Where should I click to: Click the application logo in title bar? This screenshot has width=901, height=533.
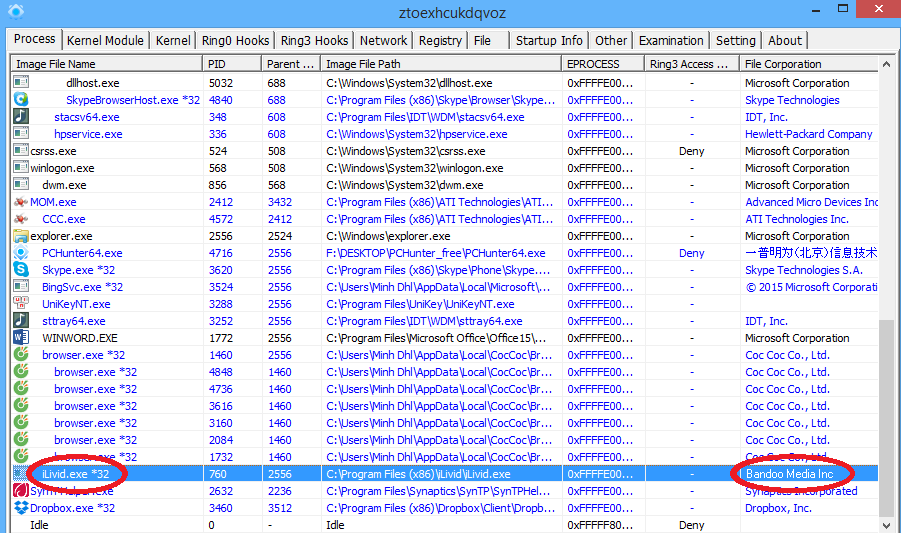[16, 11]
